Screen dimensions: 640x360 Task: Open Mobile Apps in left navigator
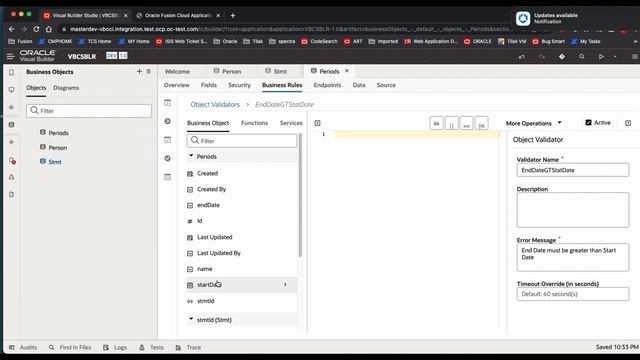11,72
